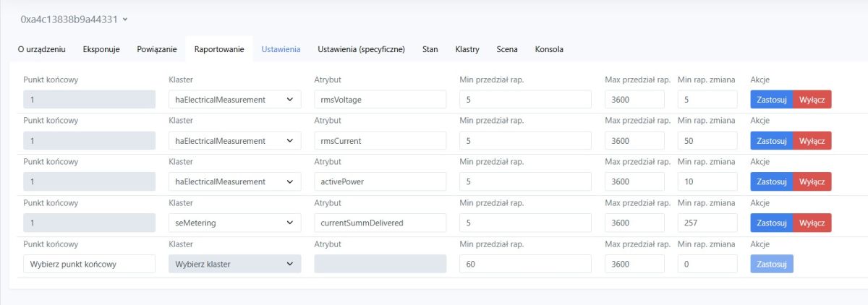Click the 'Wybierz punkt końcowy' field
Viewport: 868px width, 305px height.
coord(90,265)
